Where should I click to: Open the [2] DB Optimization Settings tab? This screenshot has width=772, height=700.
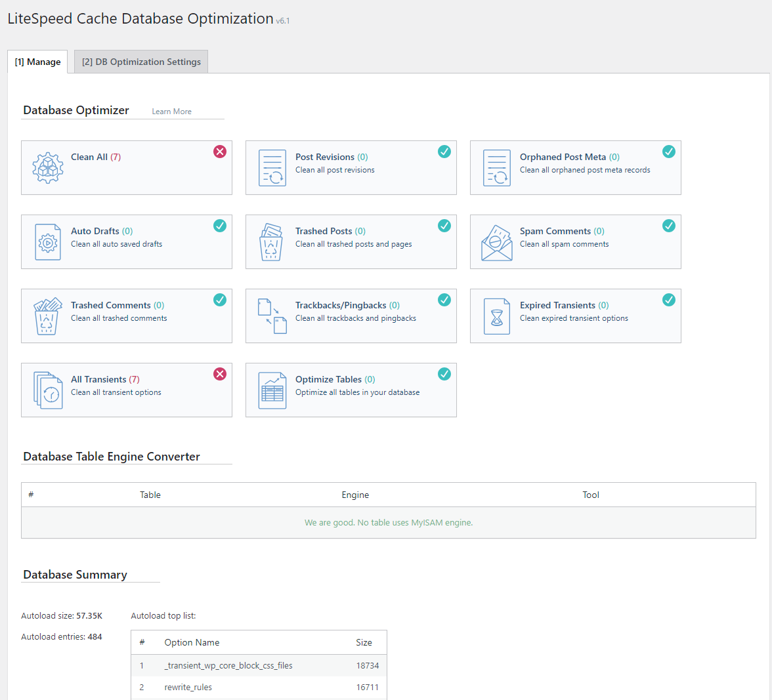[x=141, y=62]
